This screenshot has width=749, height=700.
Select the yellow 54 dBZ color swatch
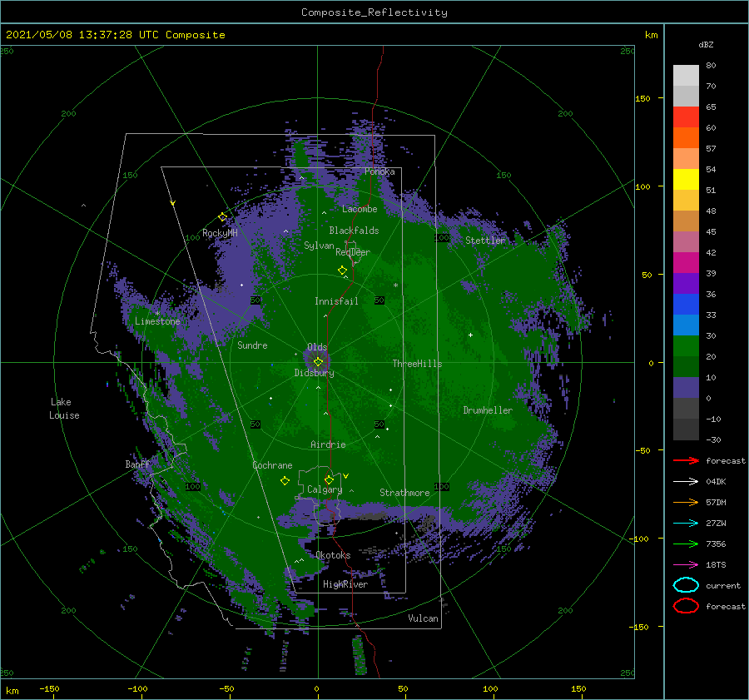click(686, 180)
